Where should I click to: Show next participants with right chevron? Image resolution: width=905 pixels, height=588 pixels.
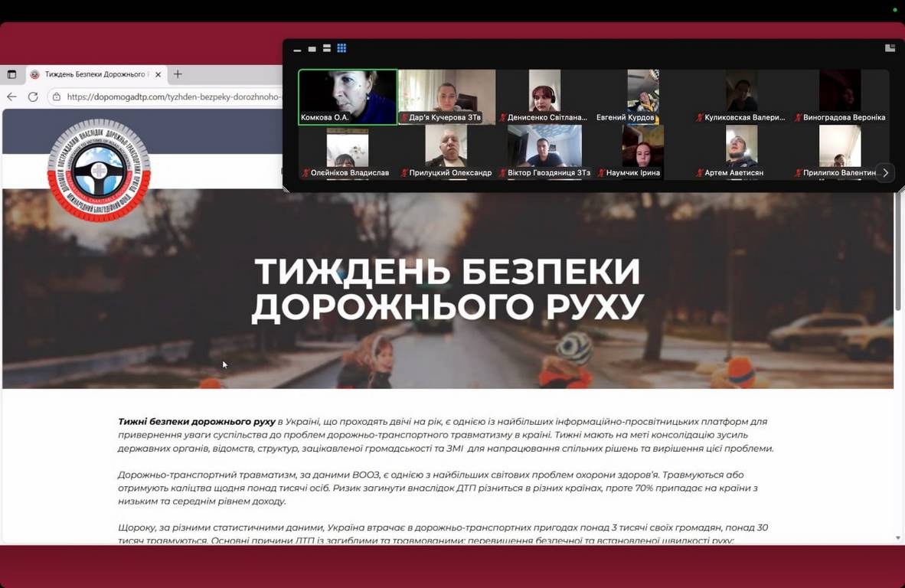tap(885, 172)
